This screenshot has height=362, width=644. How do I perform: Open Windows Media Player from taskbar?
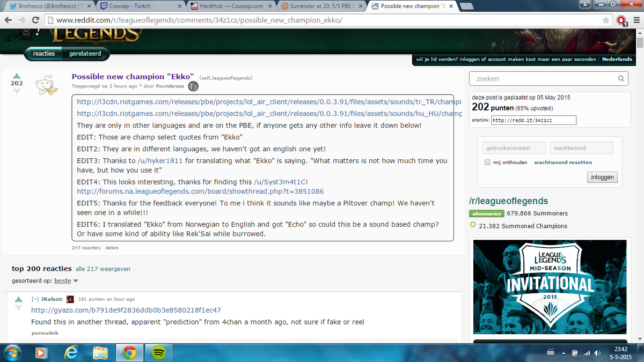[41, 352]
